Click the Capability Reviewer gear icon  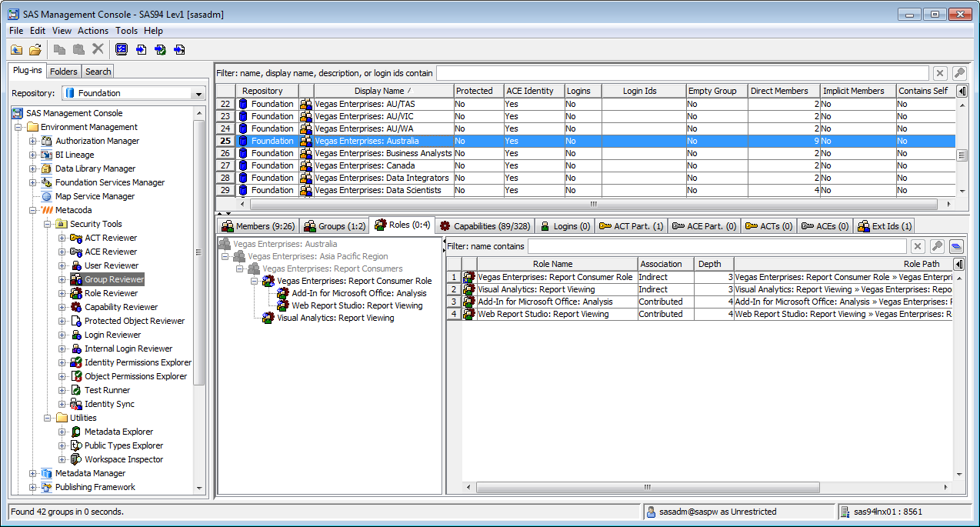coord(76,307)
